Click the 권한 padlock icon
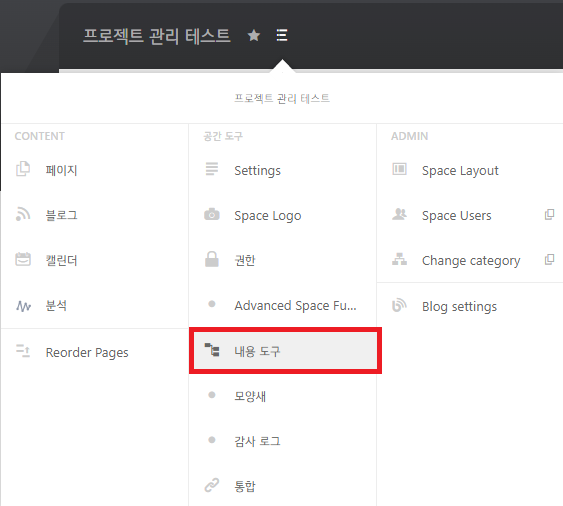This screenshot has height=506, width=563. (x=212, y=259)
